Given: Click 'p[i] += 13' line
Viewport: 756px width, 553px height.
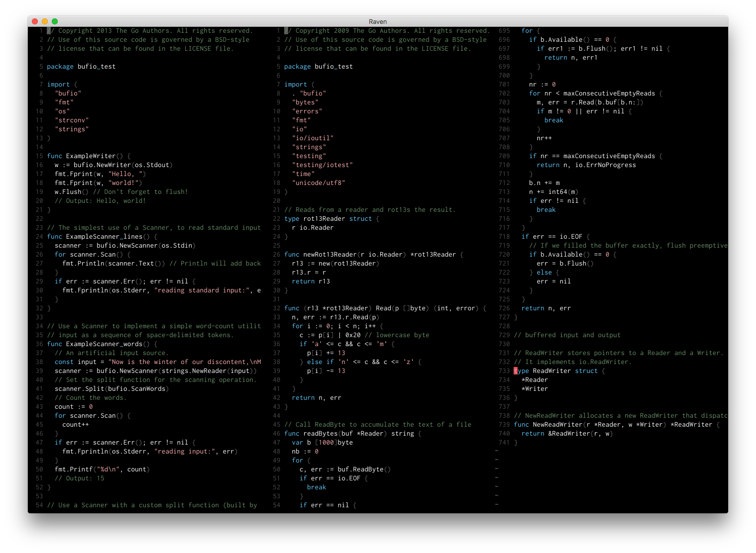Looking at the screenshot, I should pos(326,353).
